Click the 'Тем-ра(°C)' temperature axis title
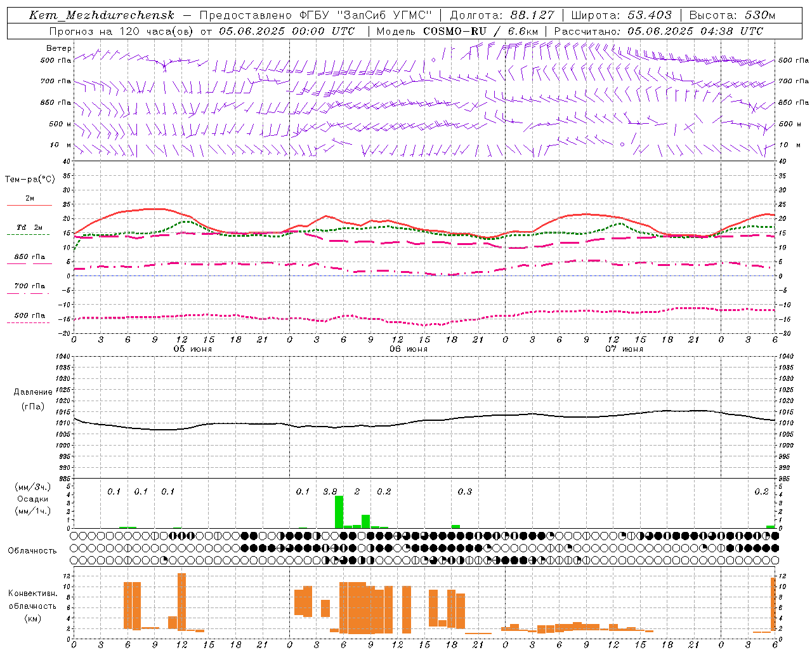 [30, 180]
